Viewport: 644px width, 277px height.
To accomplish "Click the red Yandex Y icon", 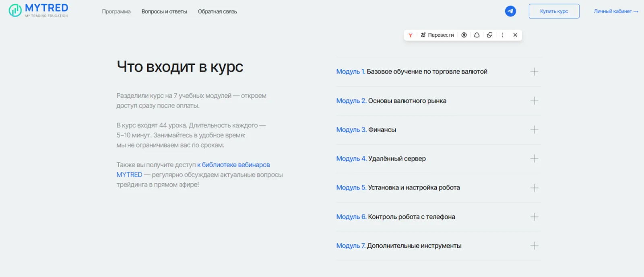I will [x=410, y=35].
